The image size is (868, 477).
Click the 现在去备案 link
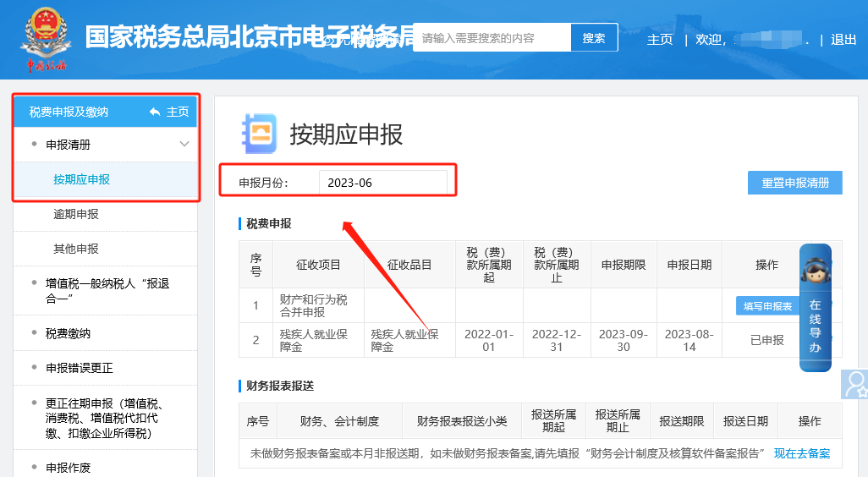coord(802,453)
